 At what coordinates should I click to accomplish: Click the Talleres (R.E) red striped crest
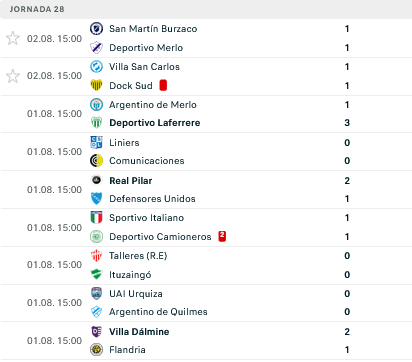pos(96,256)
